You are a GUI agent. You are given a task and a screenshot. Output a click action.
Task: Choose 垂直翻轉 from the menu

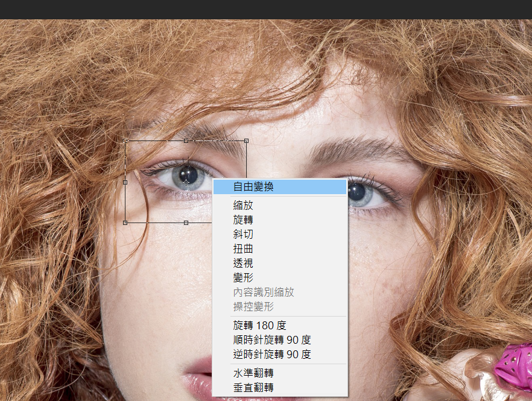click(x=280, y=387)
